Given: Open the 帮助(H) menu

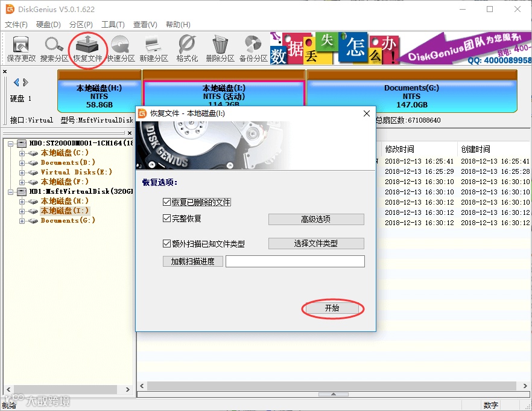Looking at the screenshot, I should tap(178, 24).
